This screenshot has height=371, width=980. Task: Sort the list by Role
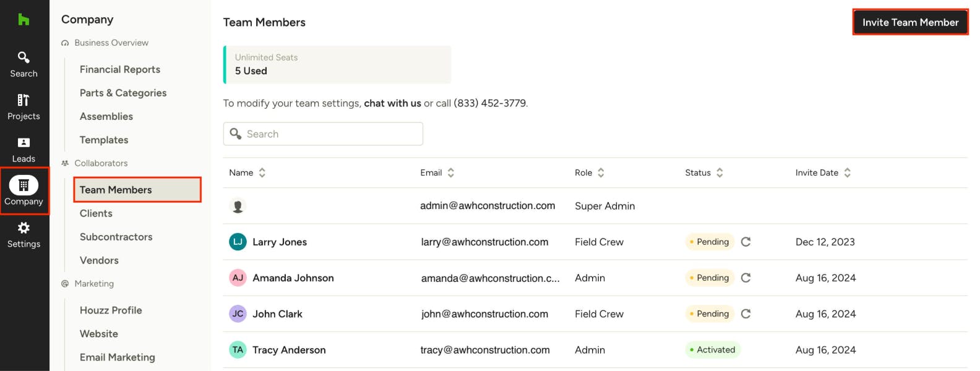click(x=601, y=173)
